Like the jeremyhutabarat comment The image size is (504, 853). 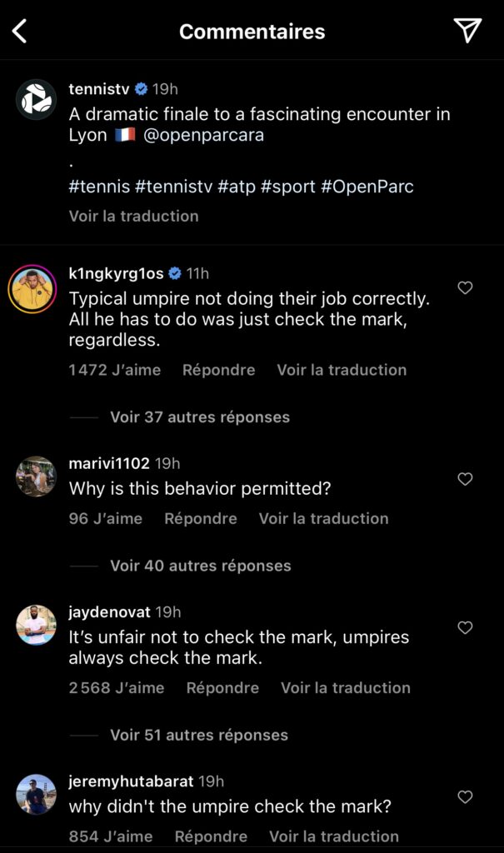click(466, 797)
